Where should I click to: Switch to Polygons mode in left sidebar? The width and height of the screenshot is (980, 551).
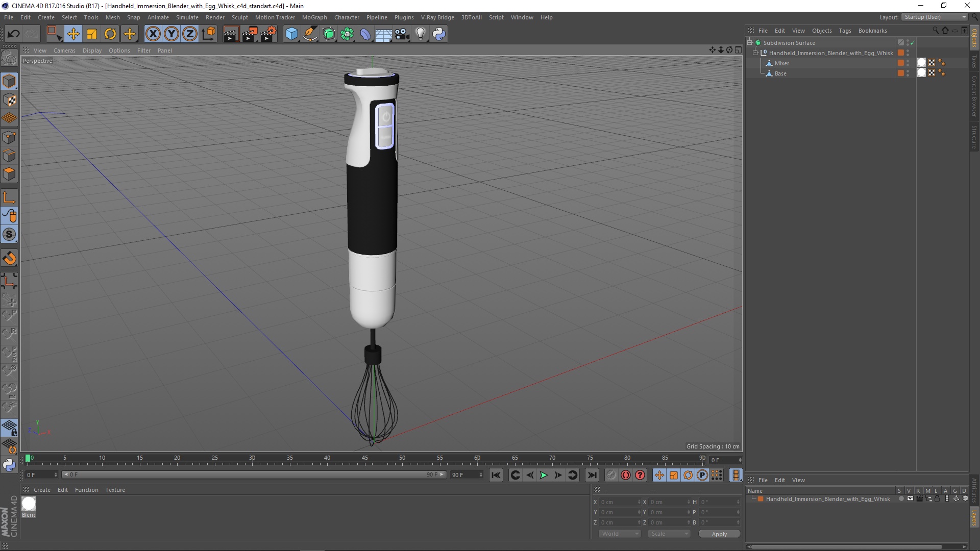point(9,174)
